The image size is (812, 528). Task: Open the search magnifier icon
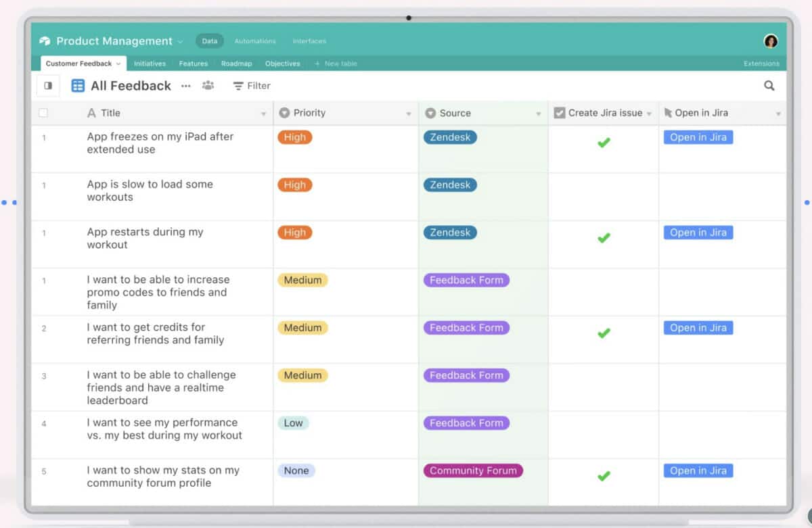click(x=769, y=86)
